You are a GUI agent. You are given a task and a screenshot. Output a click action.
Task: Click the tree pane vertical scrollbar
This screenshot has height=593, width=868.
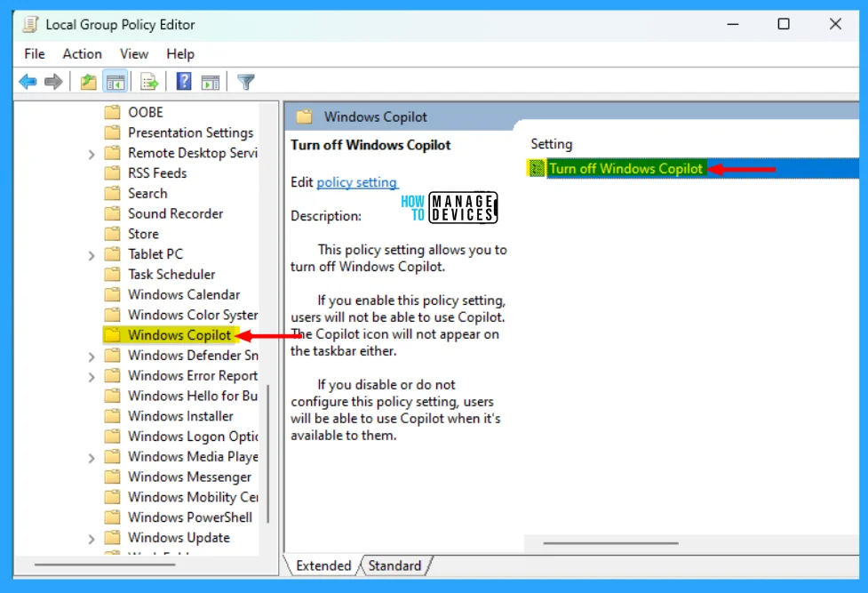click(x=268, y=453)
